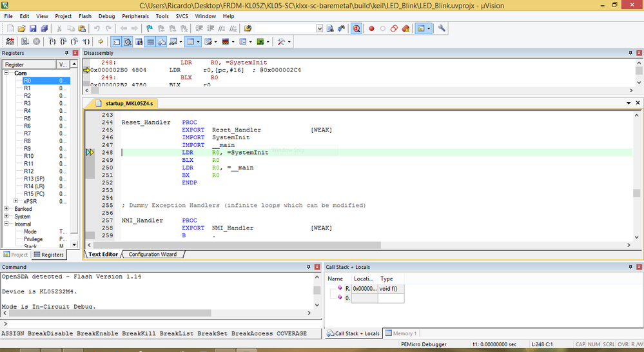Open the Find text dropdown in toolbar
644x352 pixels.
click(x=320, y=29)
